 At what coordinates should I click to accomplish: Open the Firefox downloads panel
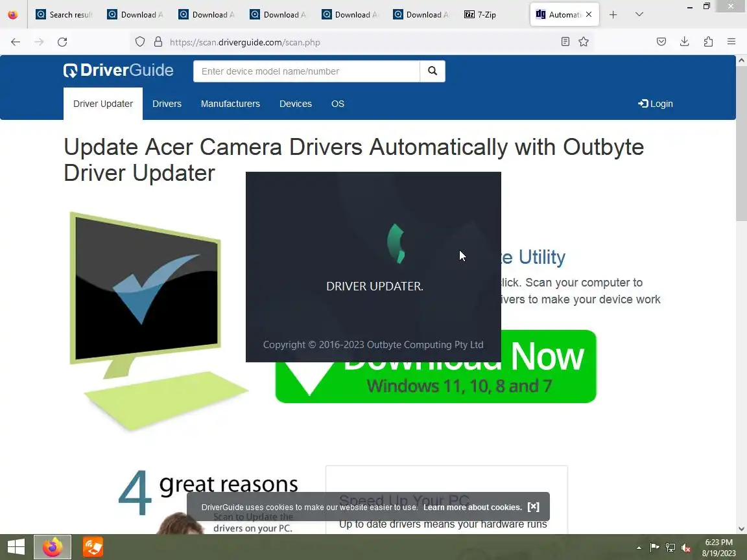(x=685, y=42)
